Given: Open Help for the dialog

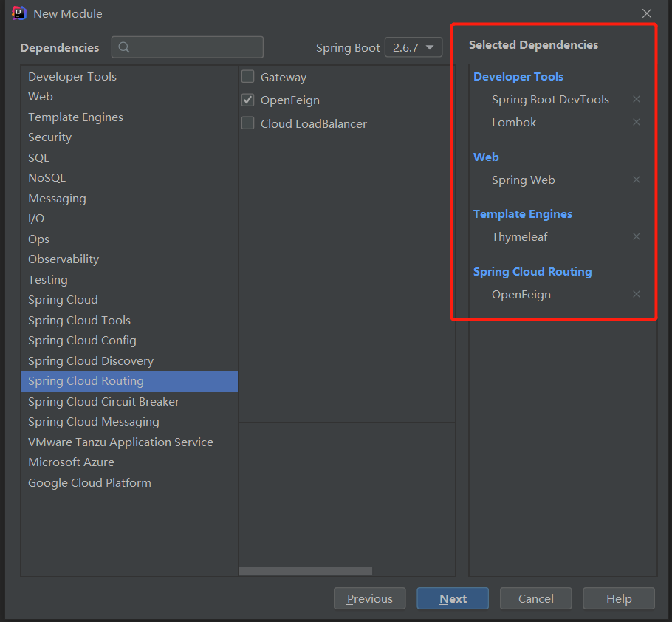Looking at the screenshot, I should pyautogui.click(x=619, y=598).
